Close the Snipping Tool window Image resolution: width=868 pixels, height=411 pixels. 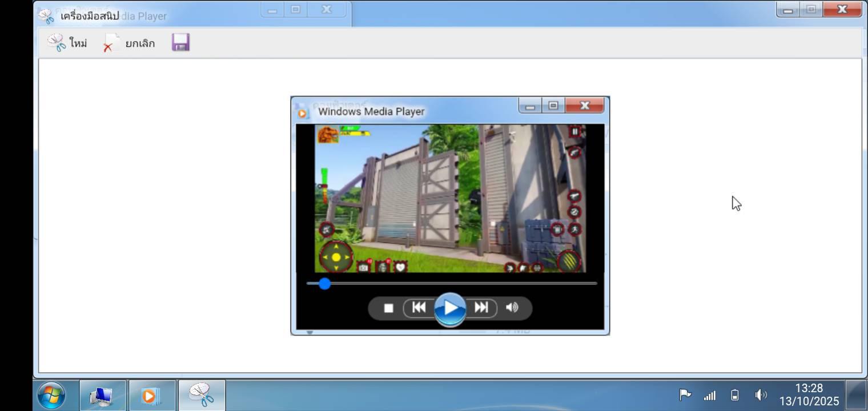pyautogui.click(x=842, y=10)
